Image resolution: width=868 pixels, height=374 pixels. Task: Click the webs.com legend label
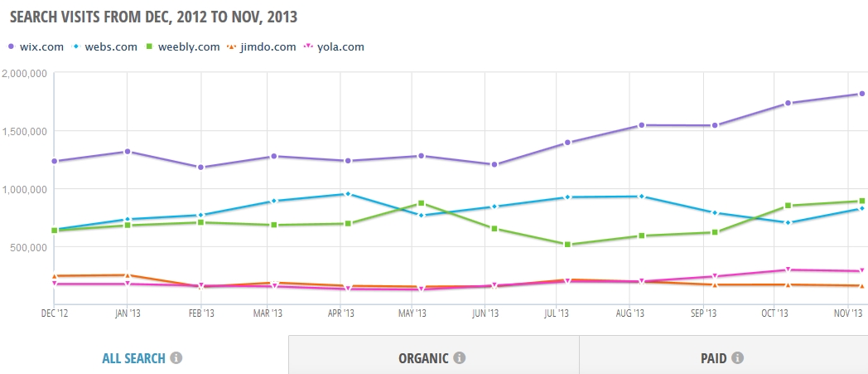pyautogui.click(x=111, y=47)
